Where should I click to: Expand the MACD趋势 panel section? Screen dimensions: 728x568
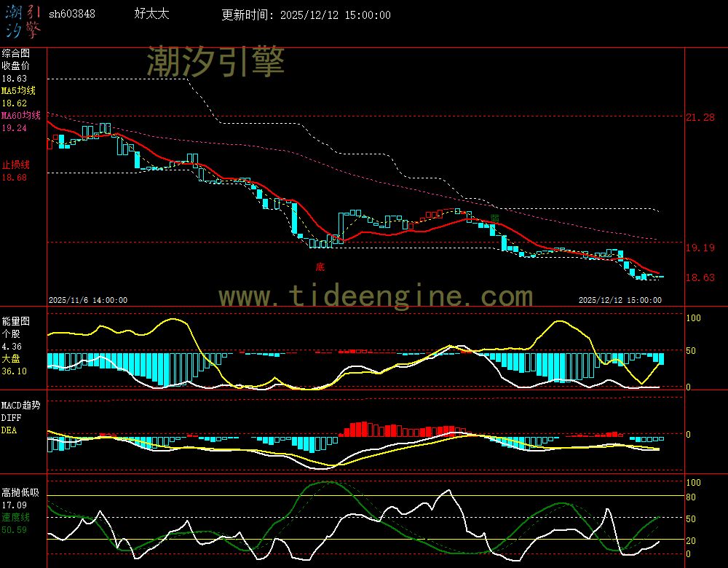pyautogui.click(x=20, y=406)
